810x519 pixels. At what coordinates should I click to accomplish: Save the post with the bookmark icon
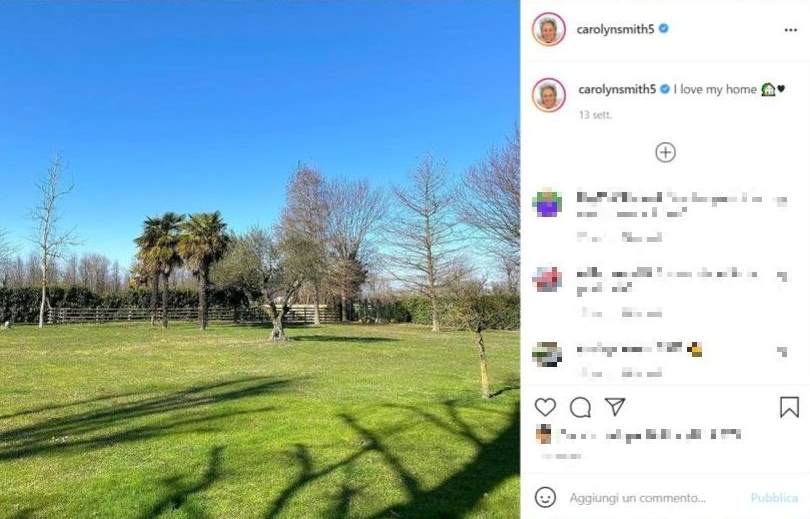click(x=789, y=407)
